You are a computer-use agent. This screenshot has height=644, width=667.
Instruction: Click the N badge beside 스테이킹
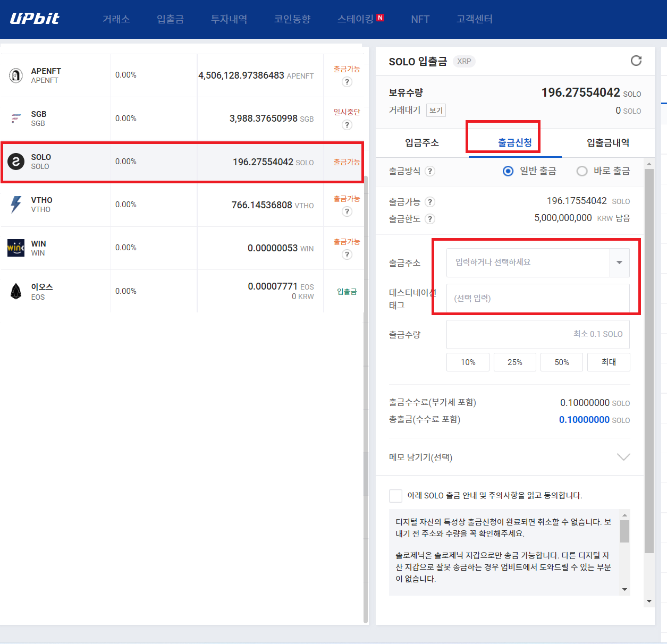[x=380, y=17]
